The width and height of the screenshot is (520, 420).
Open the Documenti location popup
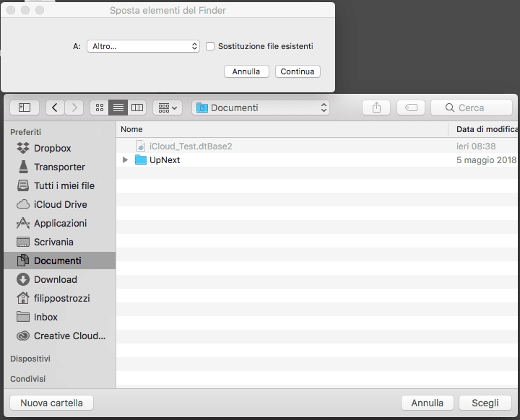coord(261,108)
